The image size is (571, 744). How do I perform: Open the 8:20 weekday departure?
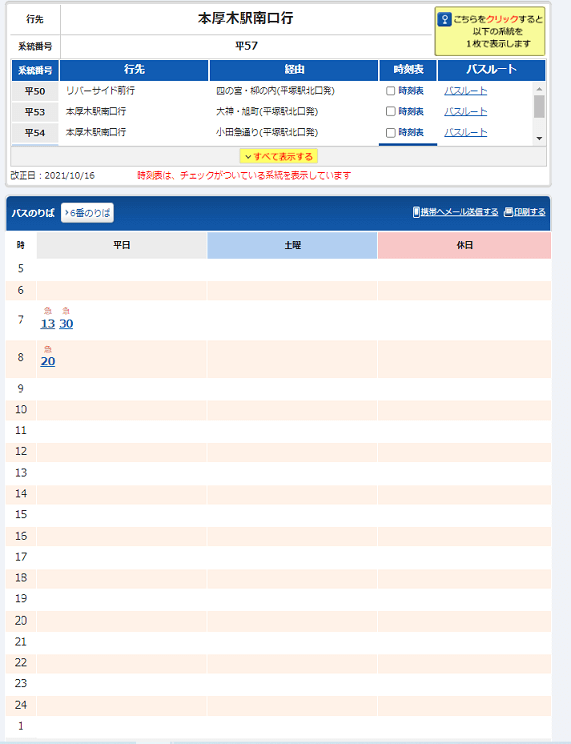[x=48, y=361]
